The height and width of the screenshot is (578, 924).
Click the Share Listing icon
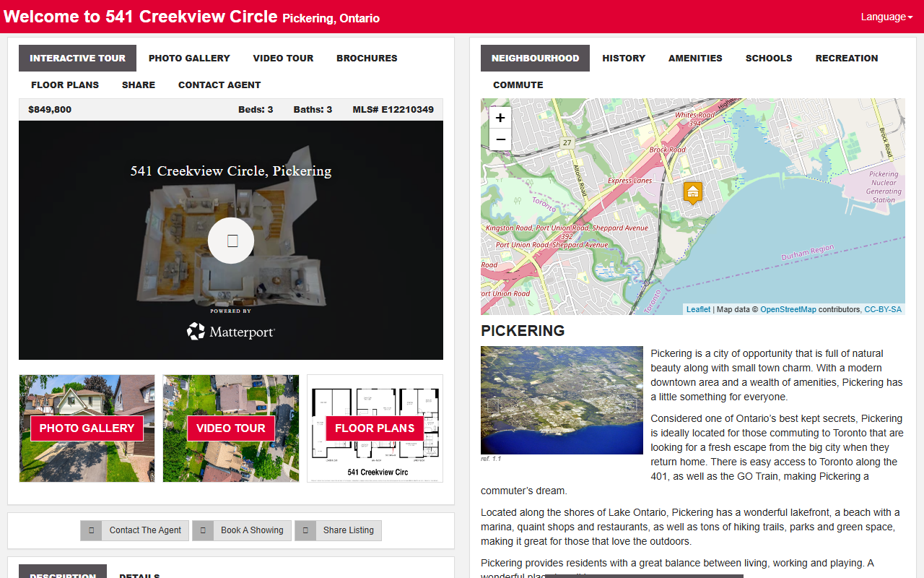coord(305,530)
